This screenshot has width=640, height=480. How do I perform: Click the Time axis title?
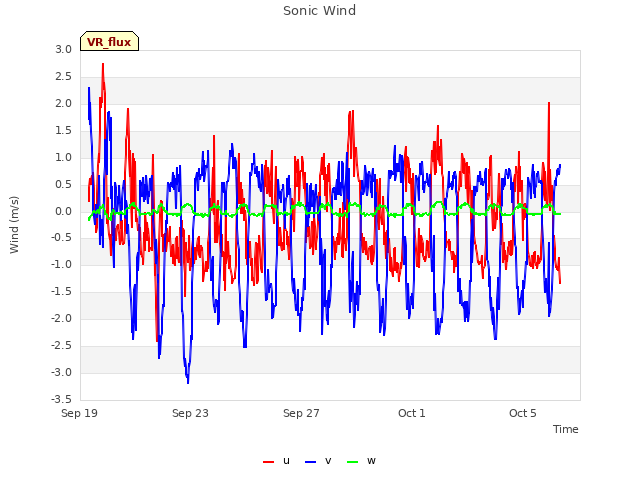pos(566,429)
